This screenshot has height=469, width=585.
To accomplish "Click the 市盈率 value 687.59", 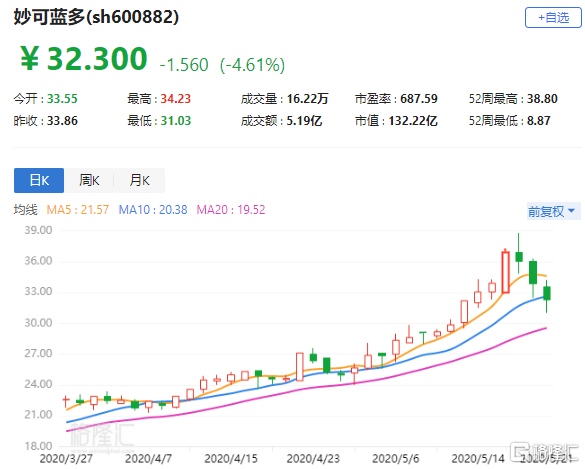I will click(419, 99).
